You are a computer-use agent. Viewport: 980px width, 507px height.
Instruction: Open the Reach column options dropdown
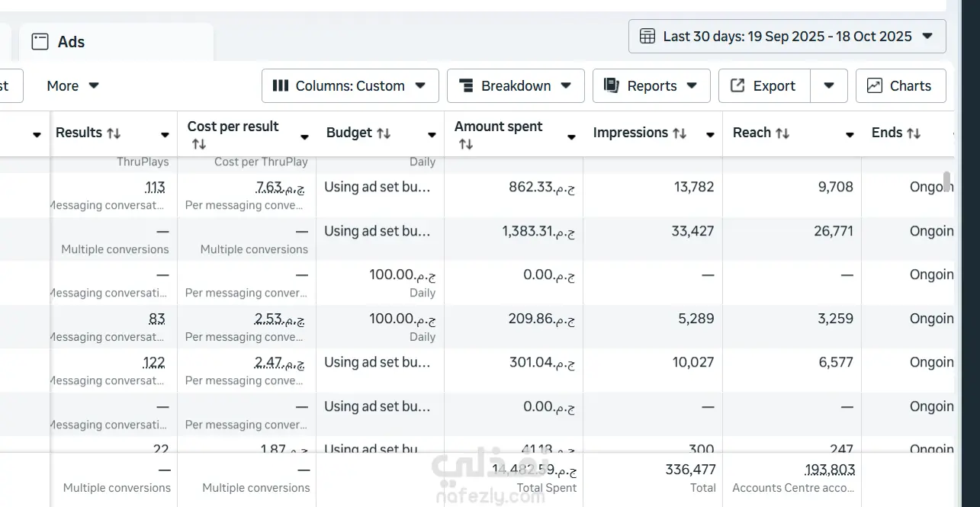[x=850, y=135]
